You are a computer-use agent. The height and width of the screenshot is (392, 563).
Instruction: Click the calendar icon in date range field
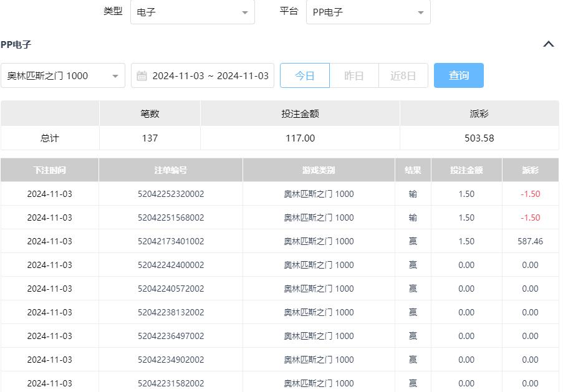[x=142, y=76]
